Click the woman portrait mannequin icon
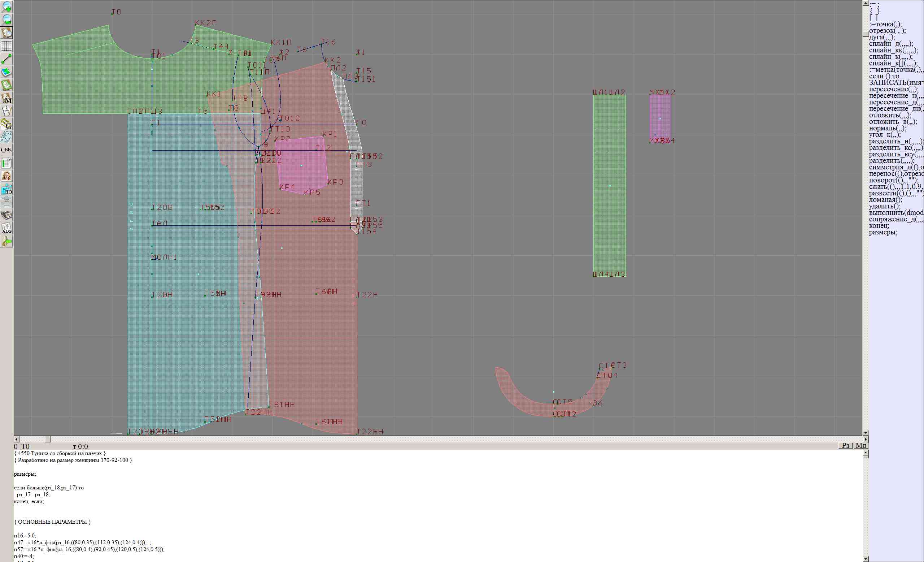This screenshot has height=562, width=924. [7, 176]
